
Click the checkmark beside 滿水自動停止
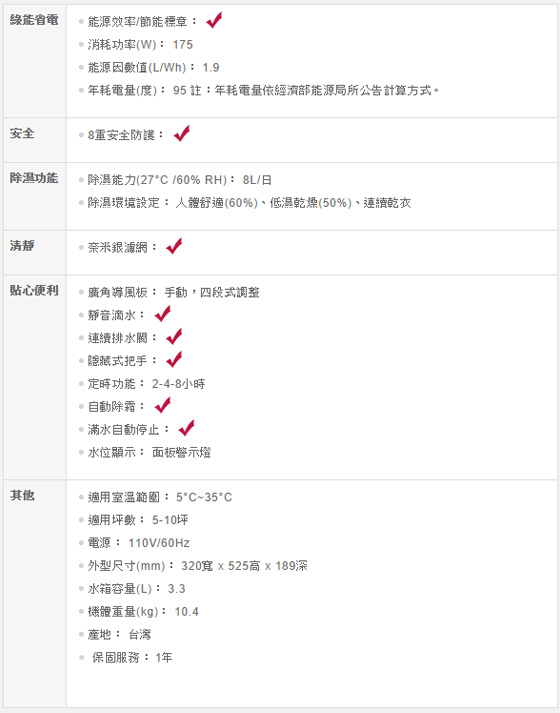[x=186, y=428]
